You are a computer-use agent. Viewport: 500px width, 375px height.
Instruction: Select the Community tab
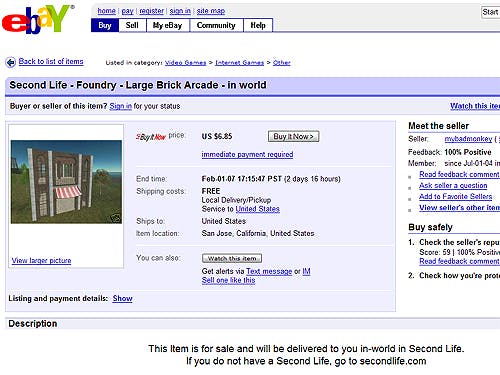coord(216,25)
